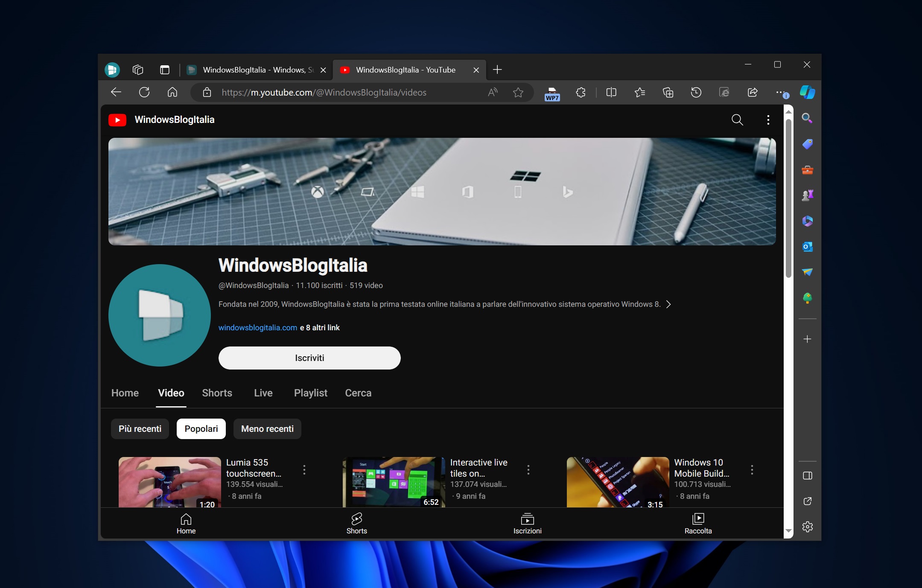922x588 pixels.
Task: Open the sidebar Shopping tag icon
Action: tap(807, 144)
